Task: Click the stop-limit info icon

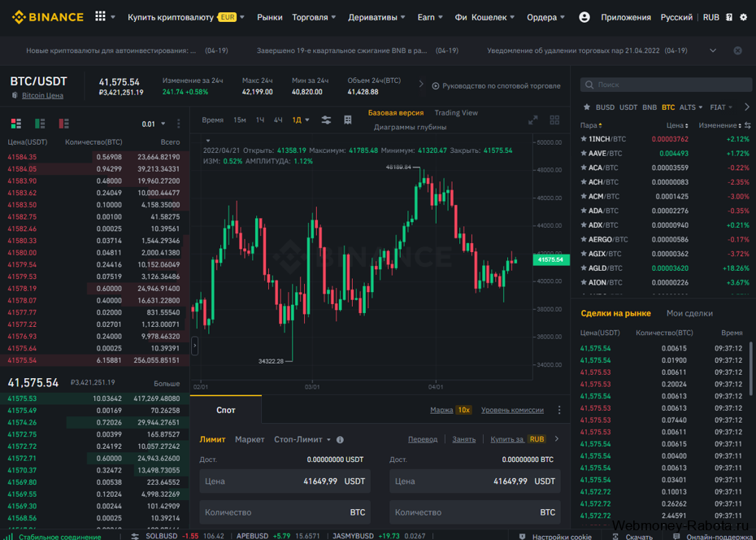Action: 340,440
